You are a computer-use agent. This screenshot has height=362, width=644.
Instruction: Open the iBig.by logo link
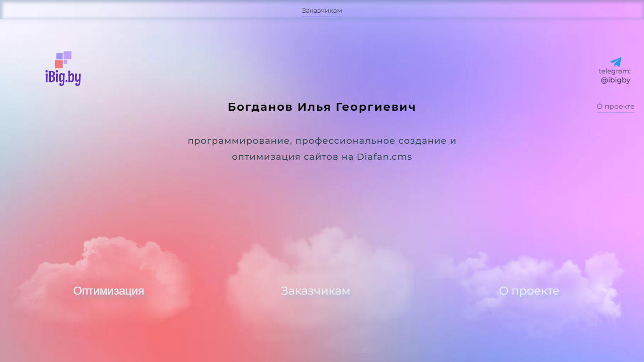(63, 68)
